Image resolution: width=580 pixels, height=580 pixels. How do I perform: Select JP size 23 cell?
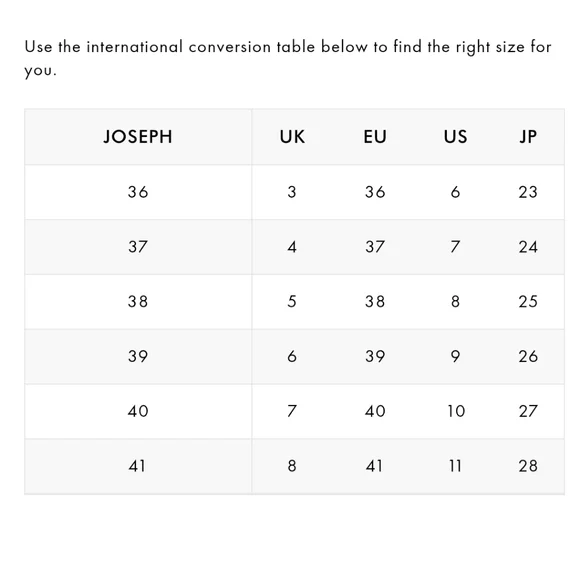coord(528,192)
